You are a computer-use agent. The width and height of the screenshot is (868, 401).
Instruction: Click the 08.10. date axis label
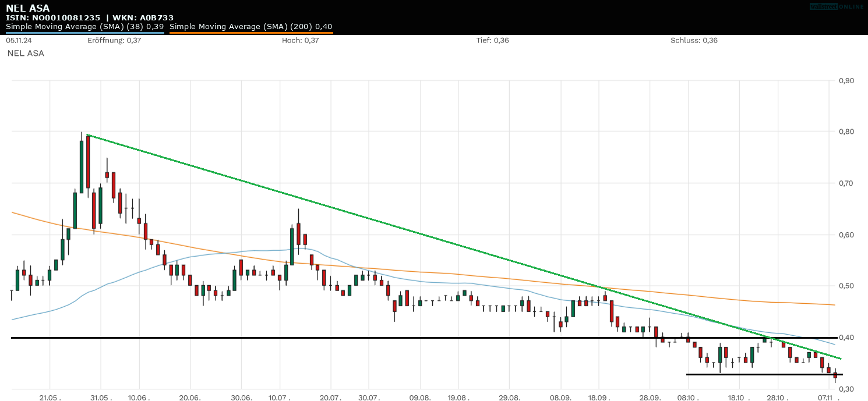[x=688, y=397]
